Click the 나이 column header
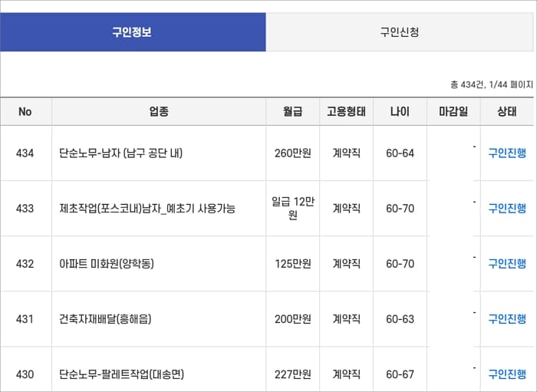The image size is (537, 392). [400, 111]
